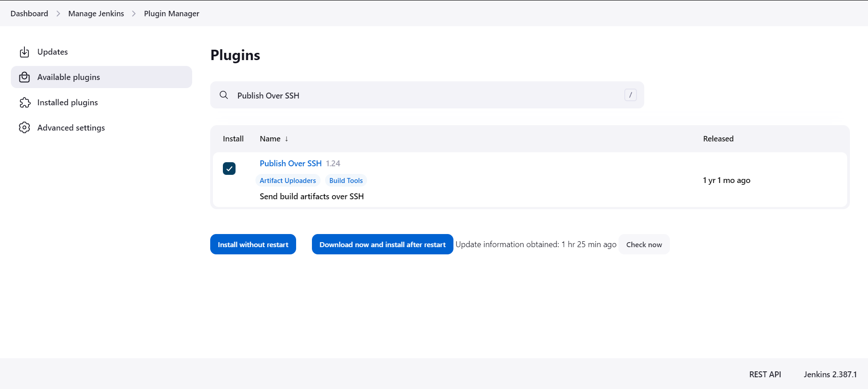Filter by Build Tools tag
The width and height of the screenshot is (868, 389).
click(x=346, y=181)
